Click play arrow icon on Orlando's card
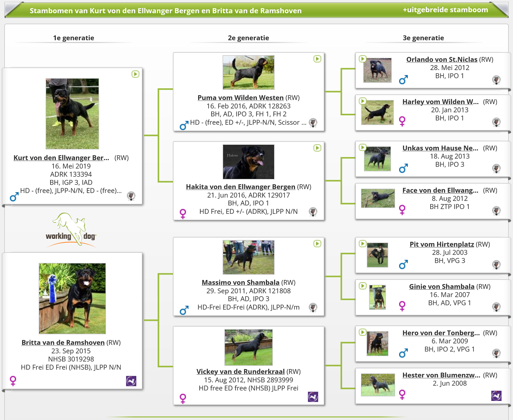513x420 pixels. 362,59
